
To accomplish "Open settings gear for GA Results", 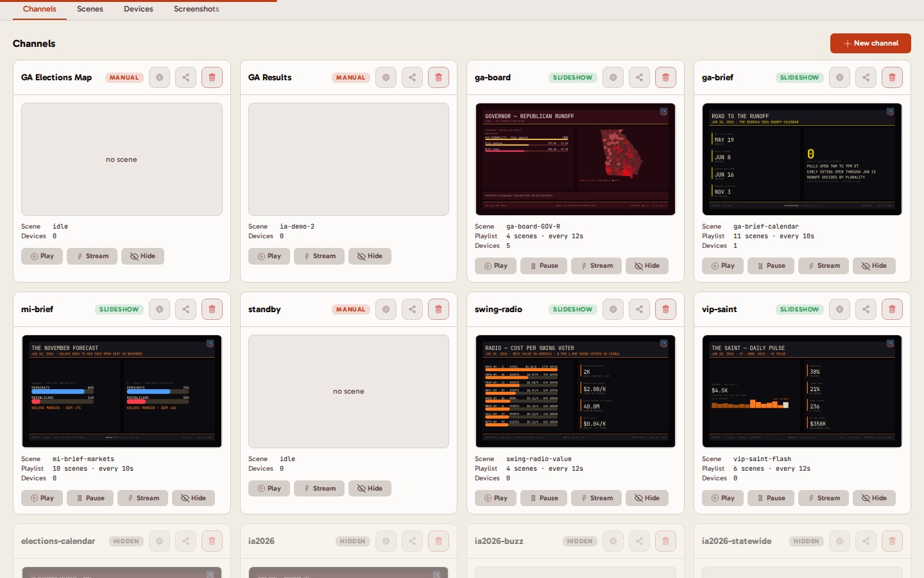I will [x=386, y=77].
